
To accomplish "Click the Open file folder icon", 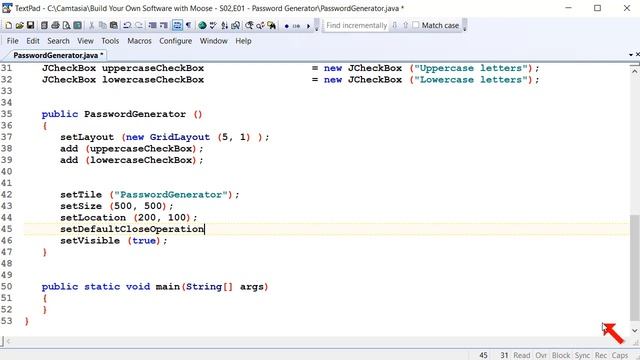I will [19, 25].
